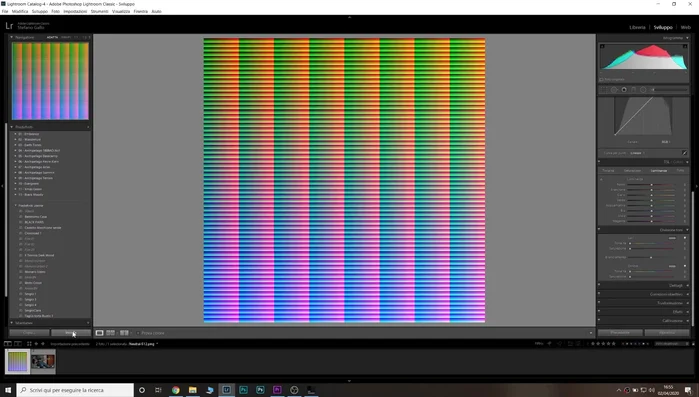Switch off the Divisione toni panel

point(599,229)
